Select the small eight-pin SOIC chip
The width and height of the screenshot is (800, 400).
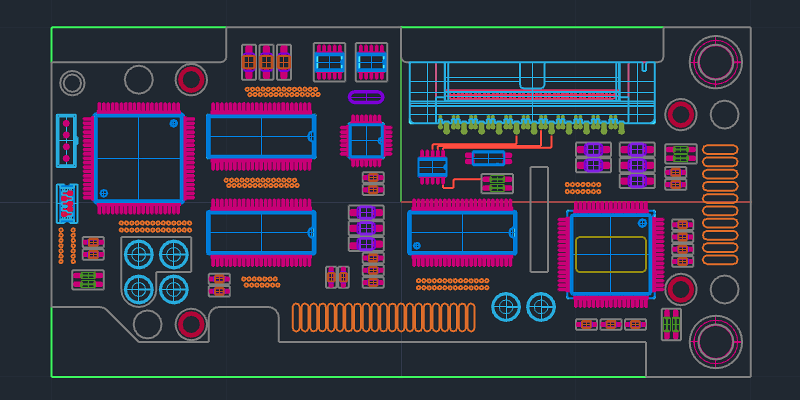point(432,167)
